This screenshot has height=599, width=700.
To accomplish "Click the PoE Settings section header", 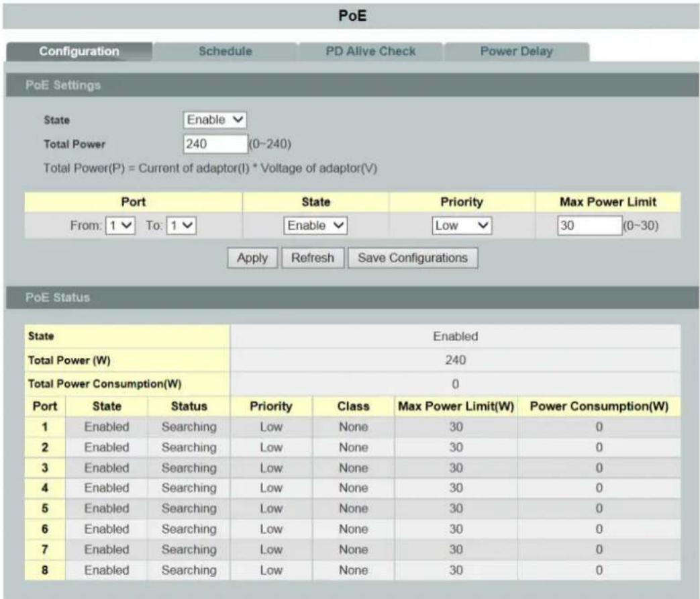I will pyautogui.click(x=352, y=85).
